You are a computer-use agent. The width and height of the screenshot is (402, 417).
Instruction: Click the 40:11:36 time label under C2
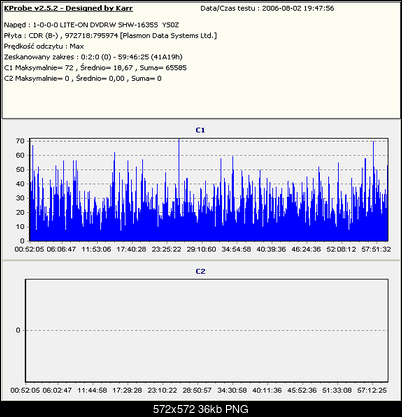(267, 390)
